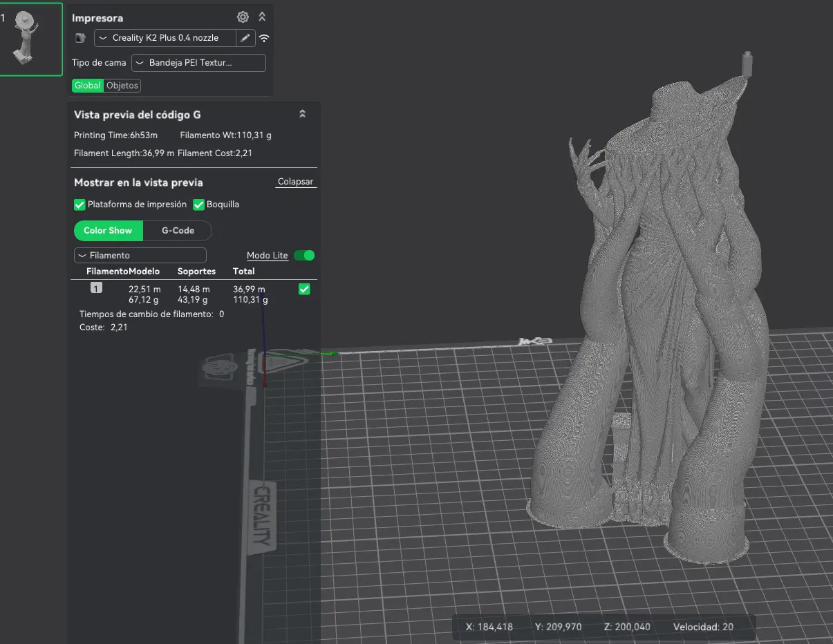Click the printer icon beside the preset dropdown
833x644 pixels.
(x=80, y=38)
